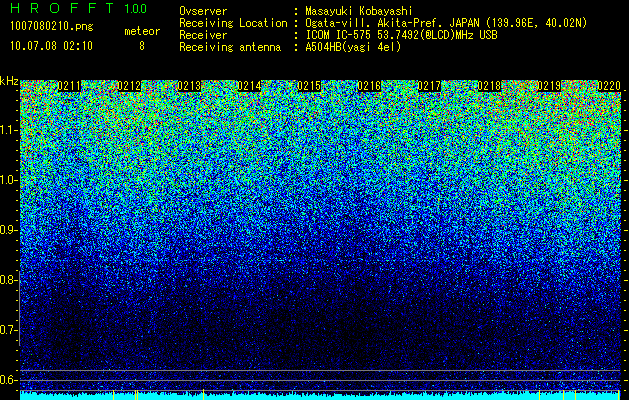
Task: Click the ICOM IC-575 receiver text
Action: (x=401, y=35)
